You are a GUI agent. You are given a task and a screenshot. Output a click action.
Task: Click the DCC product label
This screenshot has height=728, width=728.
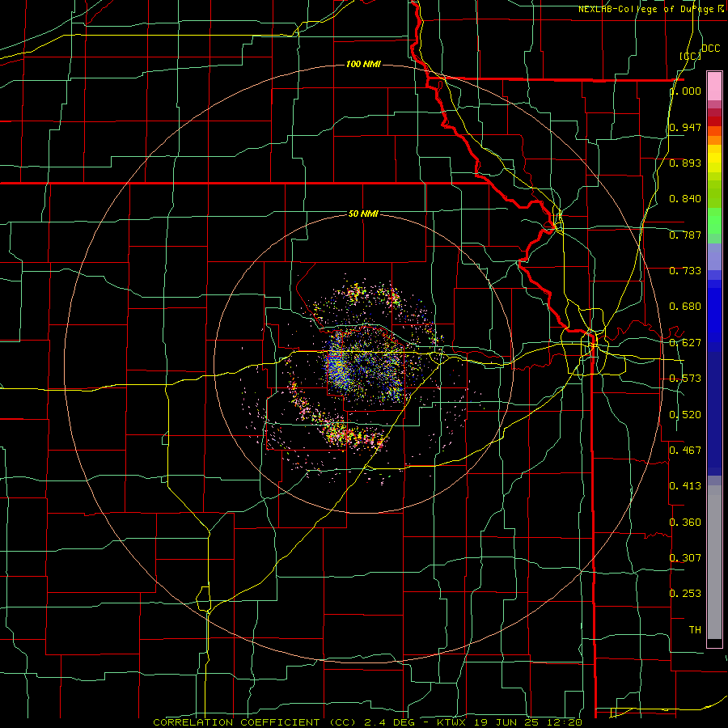(x=710, y=49)
